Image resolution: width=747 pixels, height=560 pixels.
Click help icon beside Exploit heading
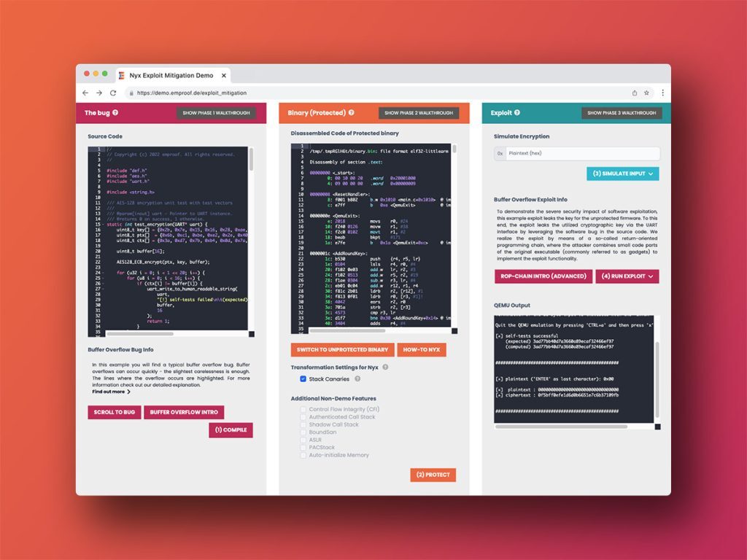517,113
